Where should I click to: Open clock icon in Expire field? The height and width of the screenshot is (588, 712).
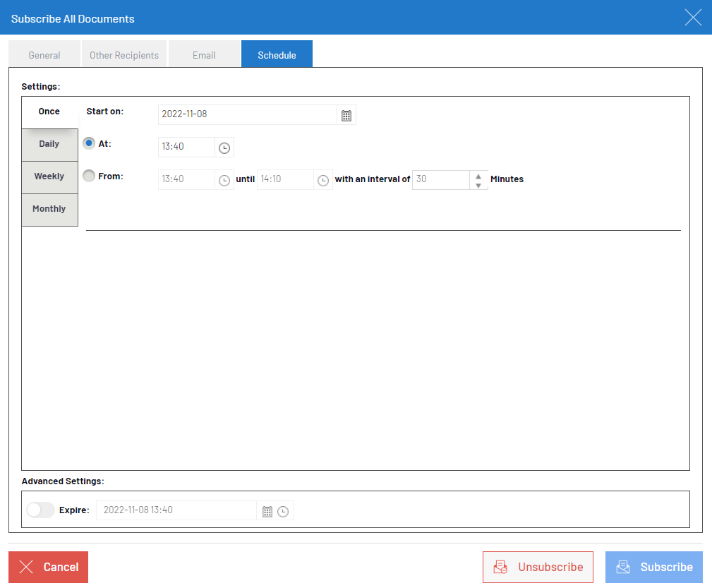click(x=283, y=511)
